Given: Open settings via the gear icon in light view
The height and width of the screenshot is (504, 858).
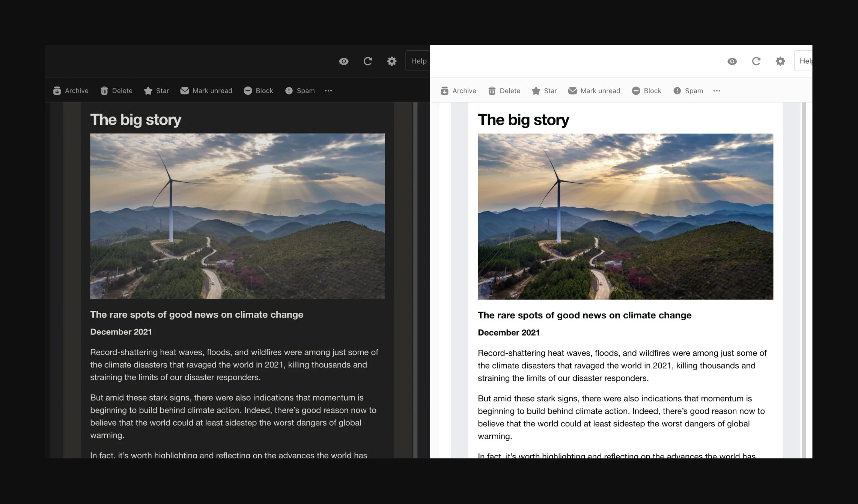Looking at the screenshot, I should 780,61.
